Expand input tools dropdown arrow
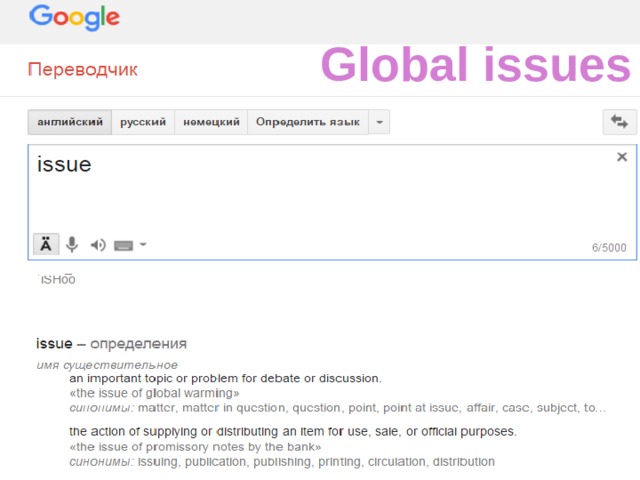Viewport: 640px width, 480px height. 143,244
